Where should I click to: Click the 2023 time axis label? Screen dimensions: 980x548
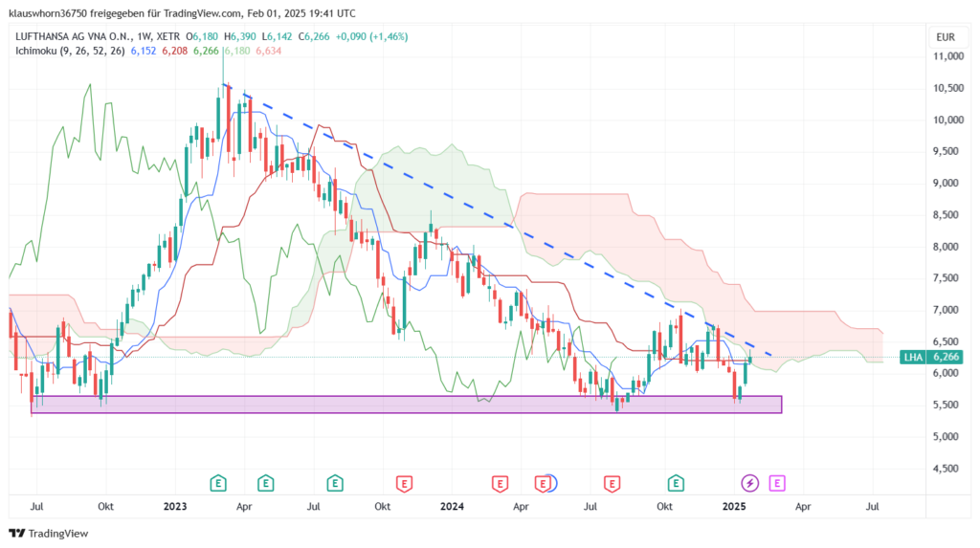[x=175, y=506]
